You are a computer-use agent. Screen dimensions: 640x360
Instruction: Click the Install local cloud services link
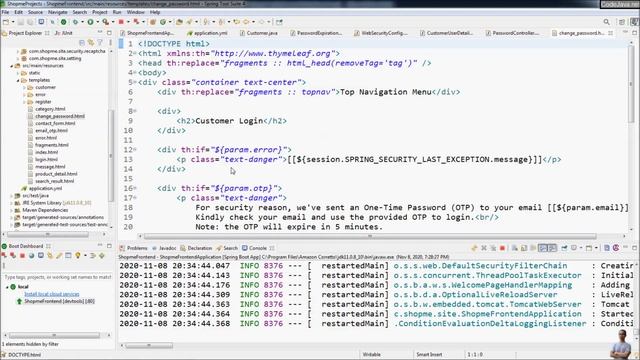click(x=52, y=294)
